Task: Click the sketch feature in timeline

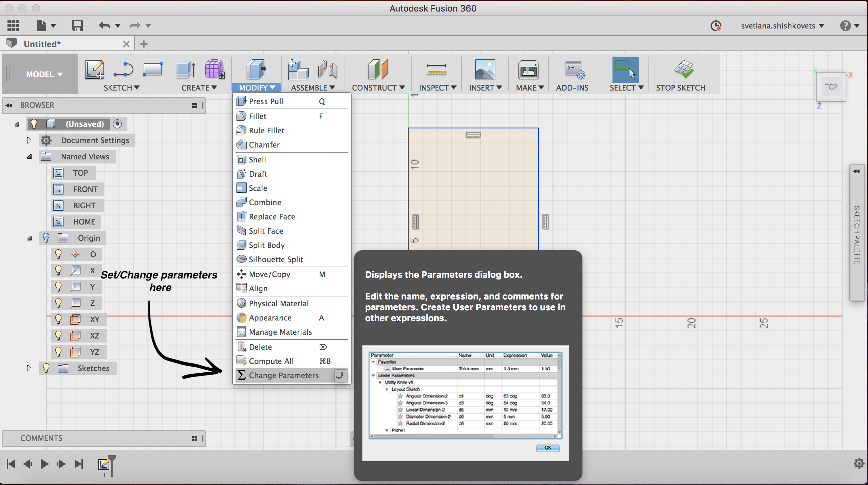Action: (104, 464)
